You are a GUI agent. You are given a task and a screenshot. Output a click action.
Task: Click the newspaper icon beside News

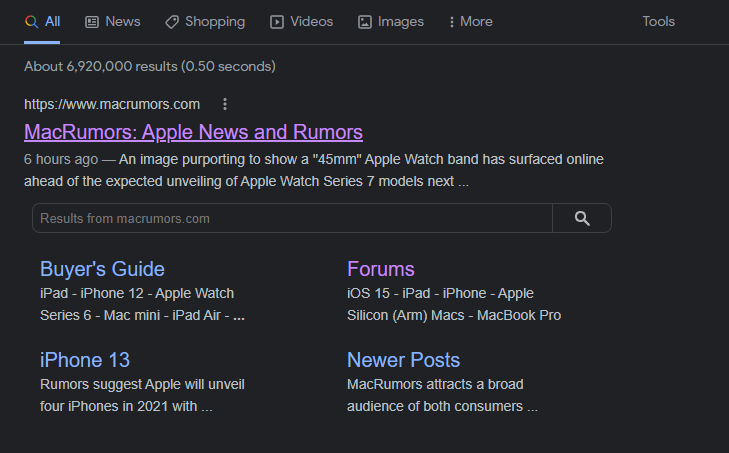pos(92,22)
